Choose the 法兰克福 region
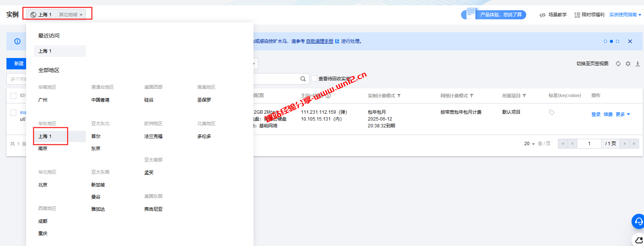The width and height of the screenshot is (644, 246). 153,136
